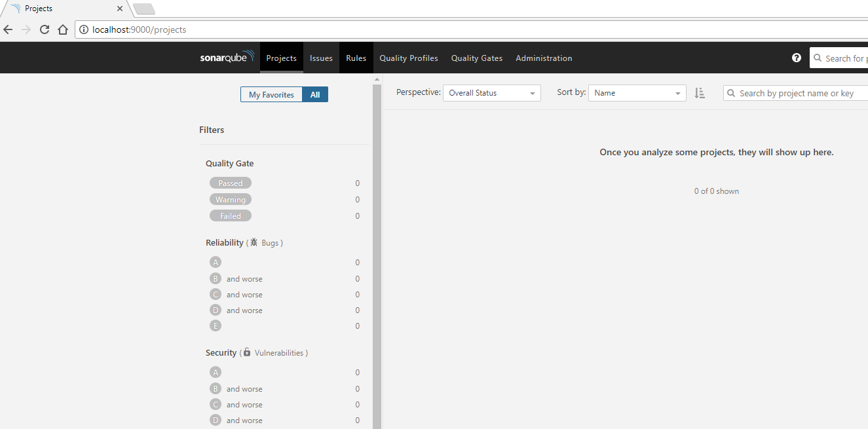This screenshot has height=429, width=868.
Task: Open the Sort by Name dropdown
Action: tap(637, 93)
